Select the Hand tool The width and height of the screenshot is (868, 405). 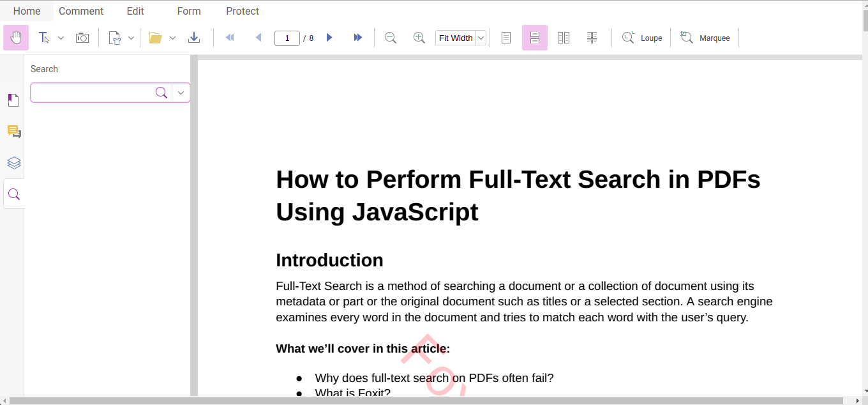click(16, 38)
